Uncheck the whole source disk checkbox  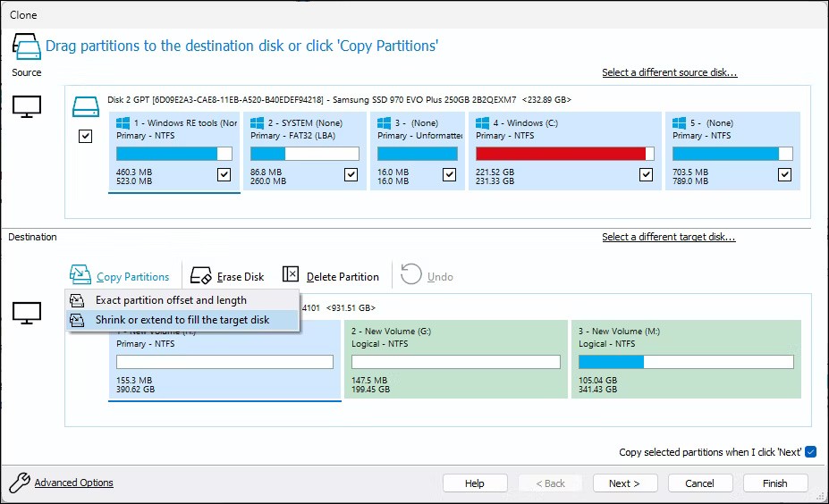point(85,137)
